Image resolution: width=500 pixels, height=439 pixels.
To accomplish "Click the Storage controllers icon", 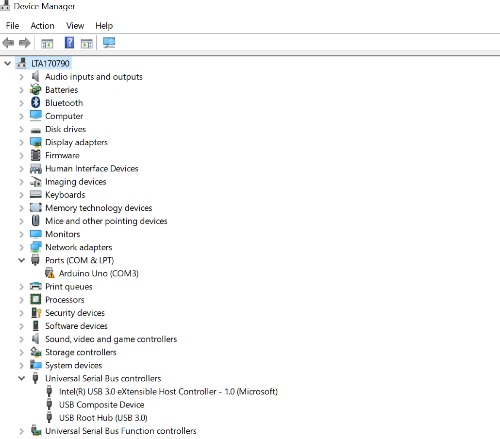I will point(36,352).
